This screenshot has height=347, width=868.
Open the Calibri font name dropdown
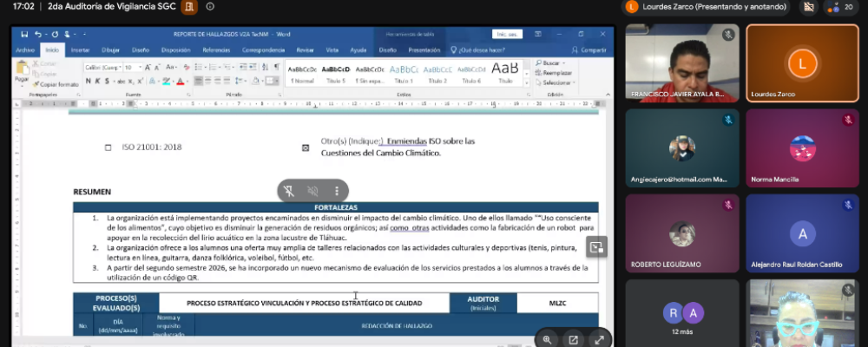click(120, 68)
